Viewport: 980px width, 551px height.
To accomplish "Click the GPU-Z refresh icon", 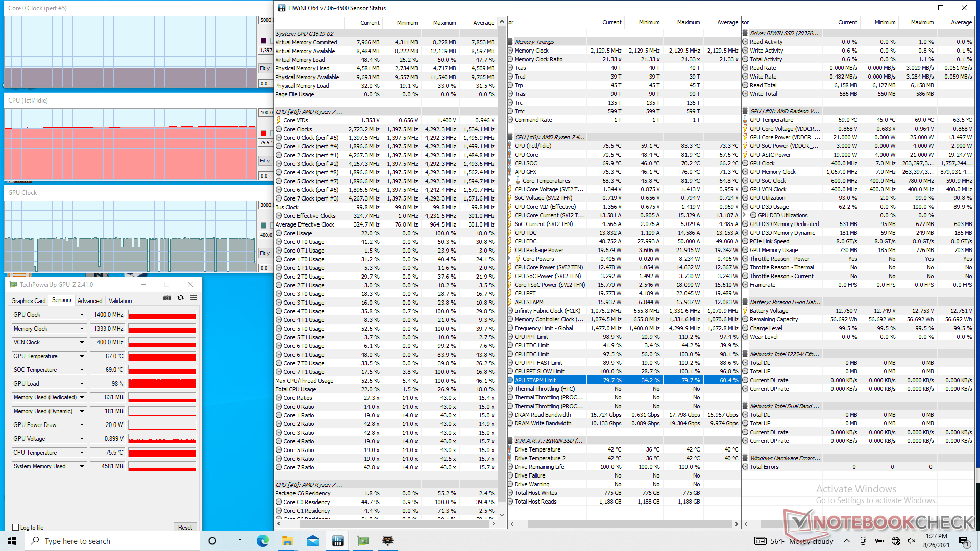I will (180, 298).
